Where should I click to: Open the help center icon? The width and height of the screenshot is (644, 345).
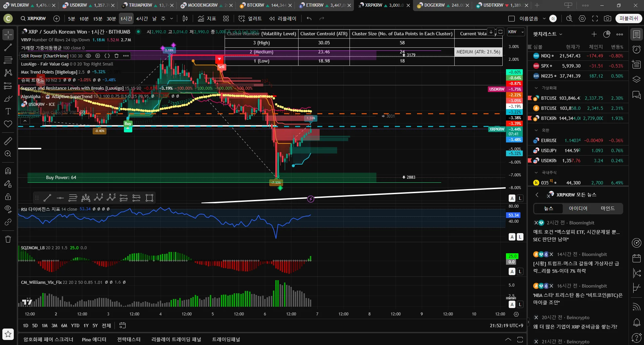636,337
